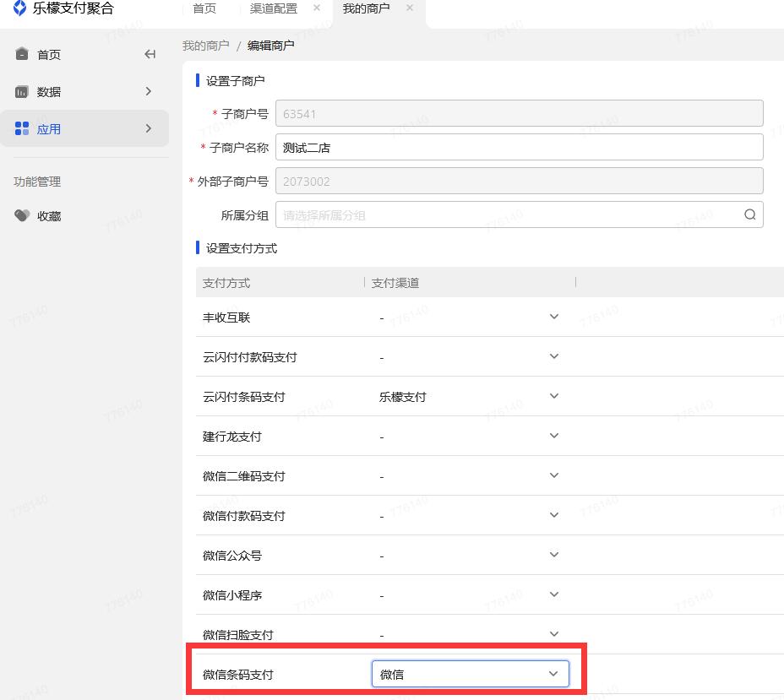Click the 微信付款码支付 row label
Viewport: 784px width, 700px height.
[x=243, y=516]
